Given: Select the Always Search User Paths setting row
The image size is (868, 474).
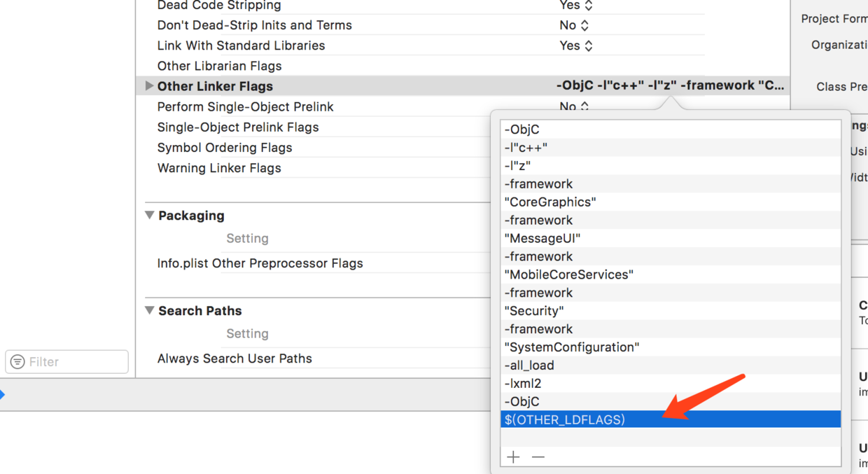Looking at the screenshot, I should [x=234, y=358].
